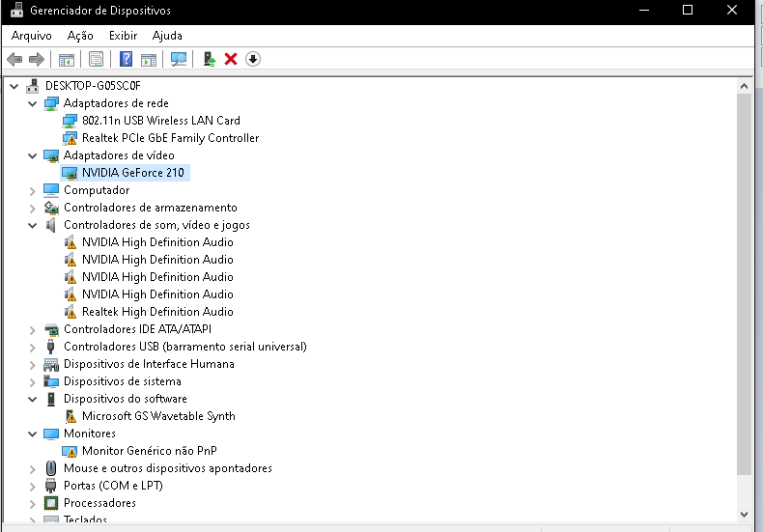Select Mouse e outros dispositivos apontadores label
The width and height of the screenshot is (763, 532).
point(168,468)
